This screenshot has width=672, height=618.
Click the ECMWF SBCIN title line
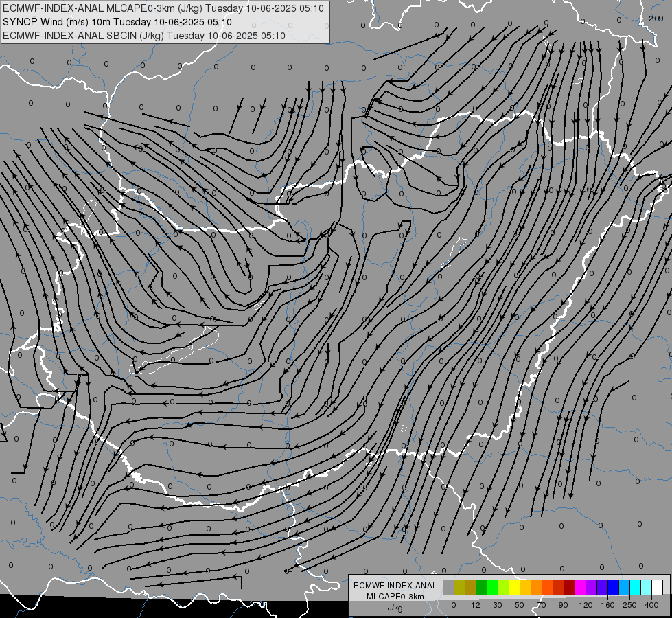point(144,36)
